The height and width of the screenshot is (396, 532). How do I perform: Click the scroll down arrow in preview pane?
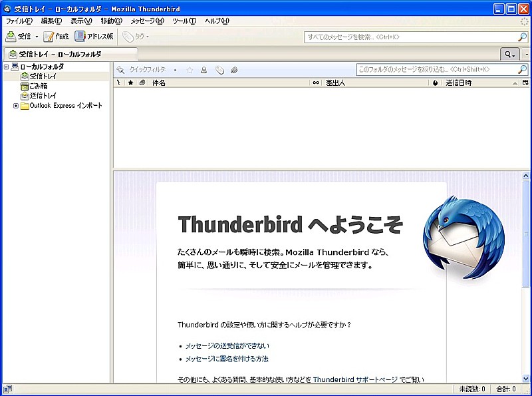[x=525, y=378]
